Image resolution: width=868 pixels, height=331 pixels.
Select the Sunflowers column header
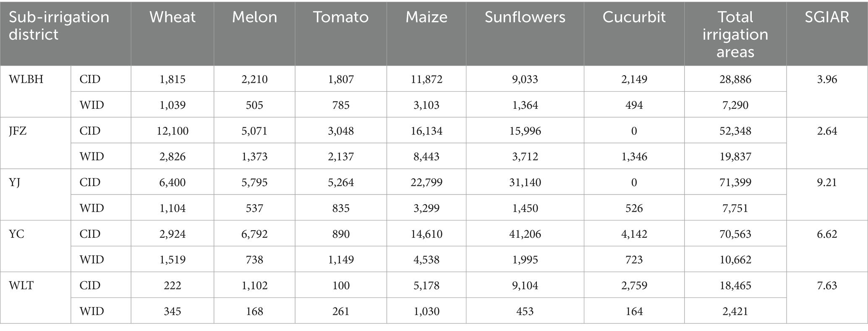(x=525, y=17)
